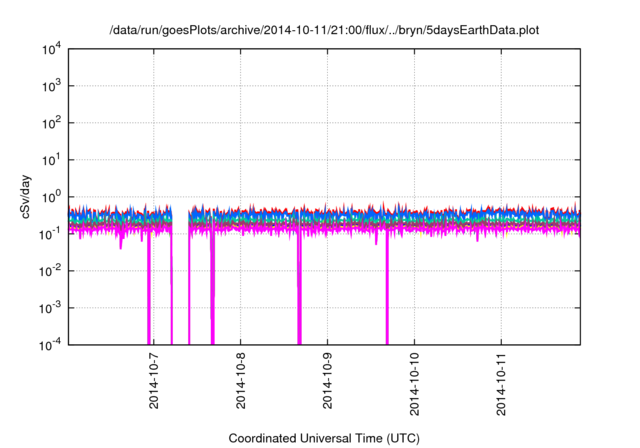This screenshot has width=640, height=448.
Task: Click the magenta dropout spike just before 2014-10-7
Action: click(x=149, y=290)
